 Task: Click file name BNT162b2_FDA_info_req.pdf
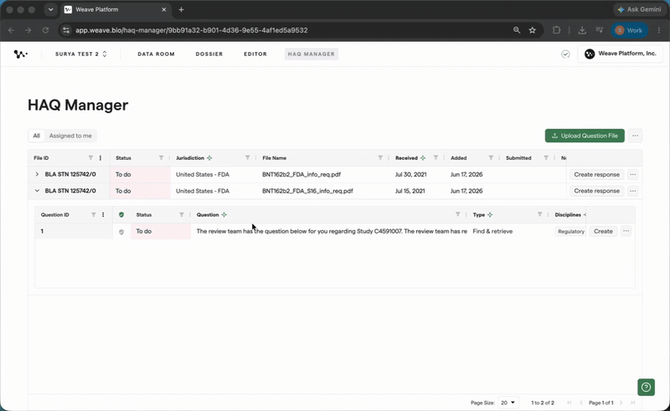click(x=301, y=174)
